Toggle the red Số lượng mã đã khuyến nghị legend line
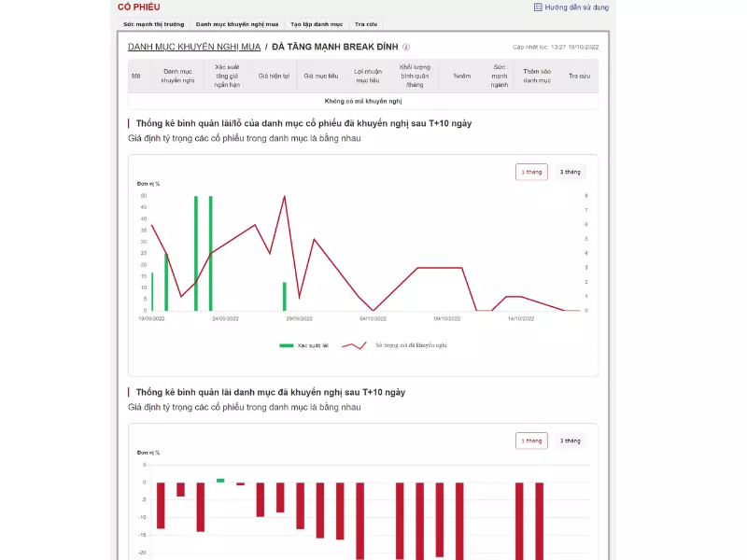Image resolution: width=747 pixels, height=560 pixels. coord(355,345)
